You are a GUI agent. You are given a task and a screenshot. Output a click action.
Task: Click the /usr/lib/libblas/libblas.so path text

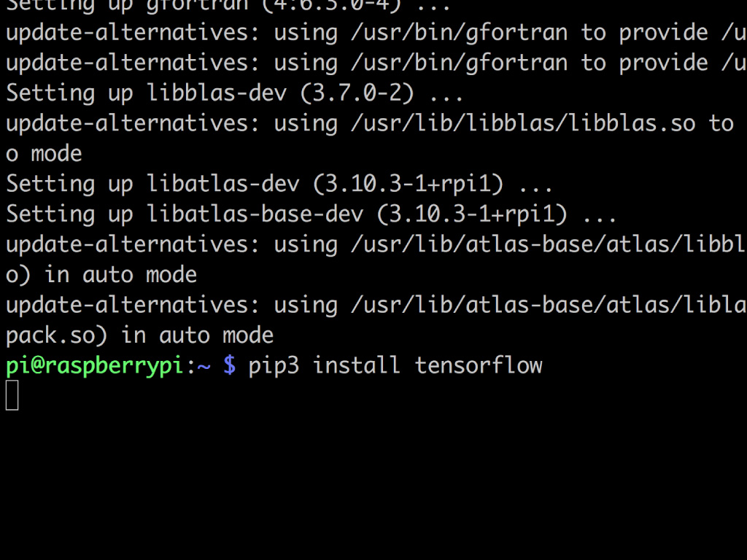[x=523, y=123]
